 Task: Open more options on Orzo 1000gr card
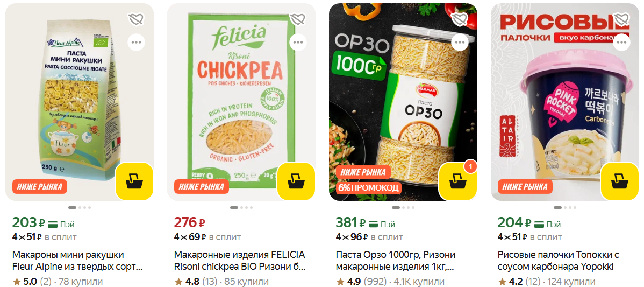coord(460,42)
